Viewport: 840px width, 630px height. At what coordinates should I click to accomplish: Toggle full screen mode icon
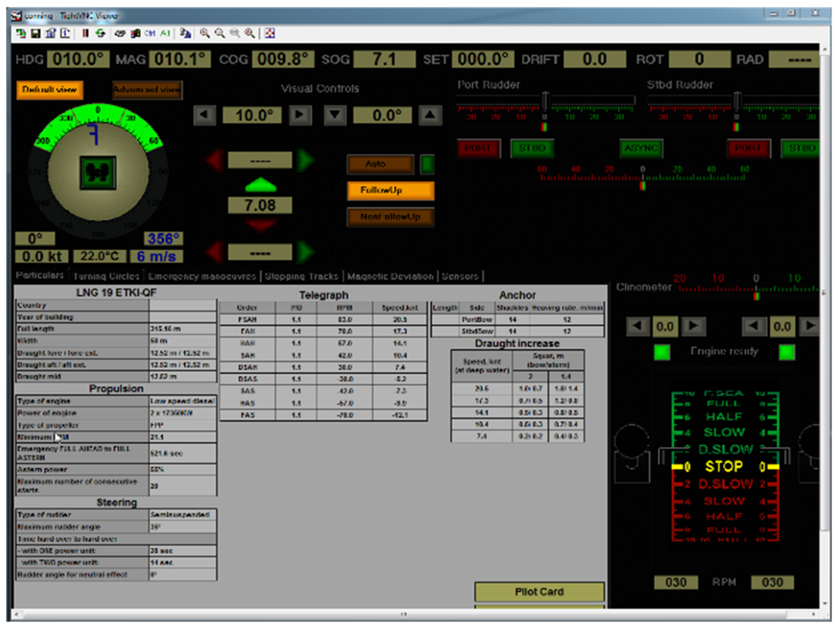pyautogui.click(x=270, y=34)
